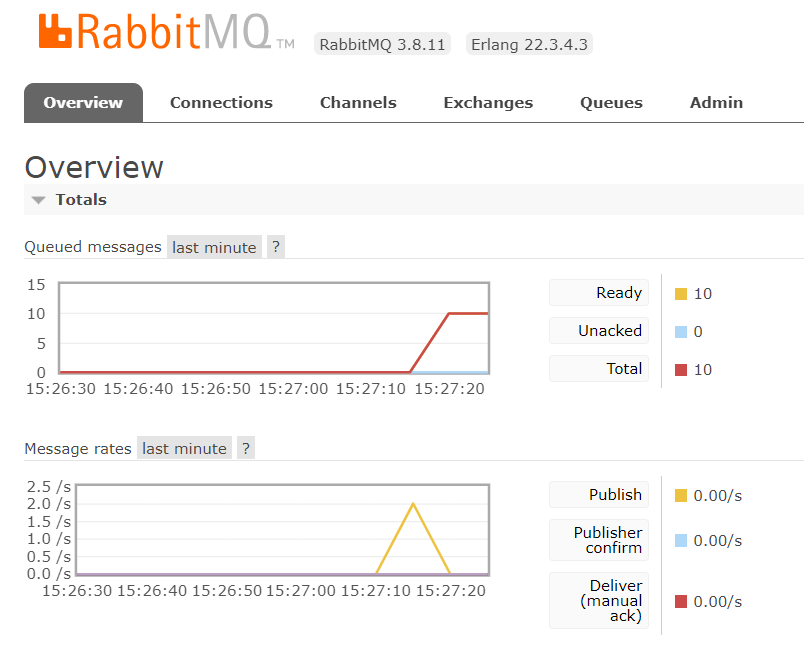Click the Publish legend label

pyautogui.click(x=599, y=495)
